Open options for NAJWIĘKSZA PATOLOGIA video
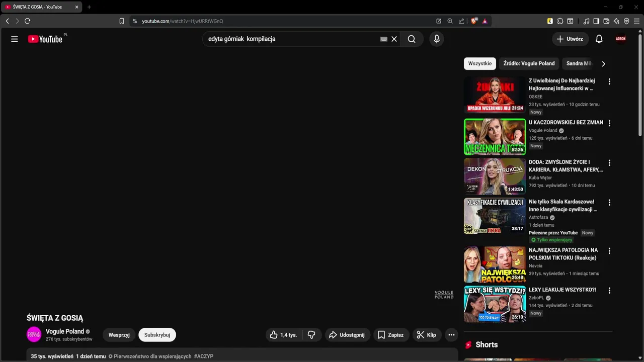Viewport: 644px width, 362px height. pyautogui.click(x=609, y=251)
